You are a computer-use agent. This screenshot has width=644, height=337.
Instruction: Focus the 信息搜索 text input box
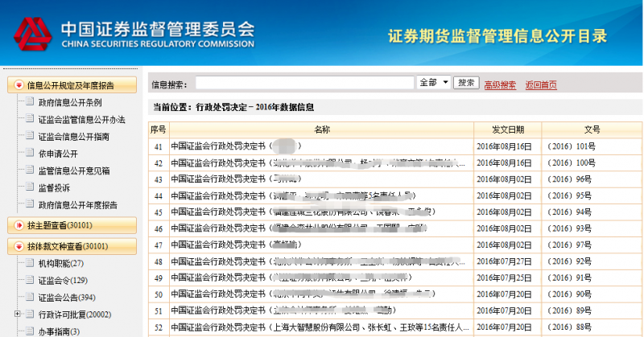click(x=304, y=83)
